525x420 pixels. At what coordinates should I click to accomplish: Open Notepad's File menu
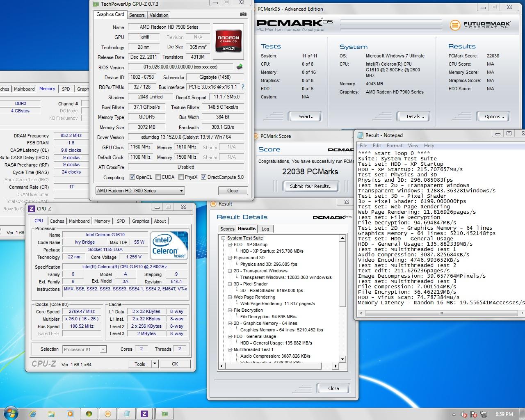[x=363, y=146]
